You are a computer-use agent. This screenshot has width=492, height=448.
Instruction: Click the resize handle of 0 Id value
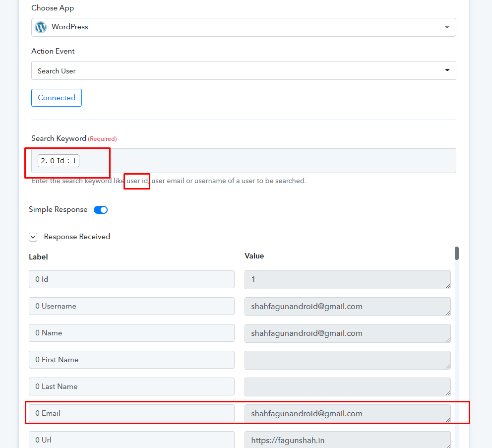pyautogui.click(x=448, y=286)
